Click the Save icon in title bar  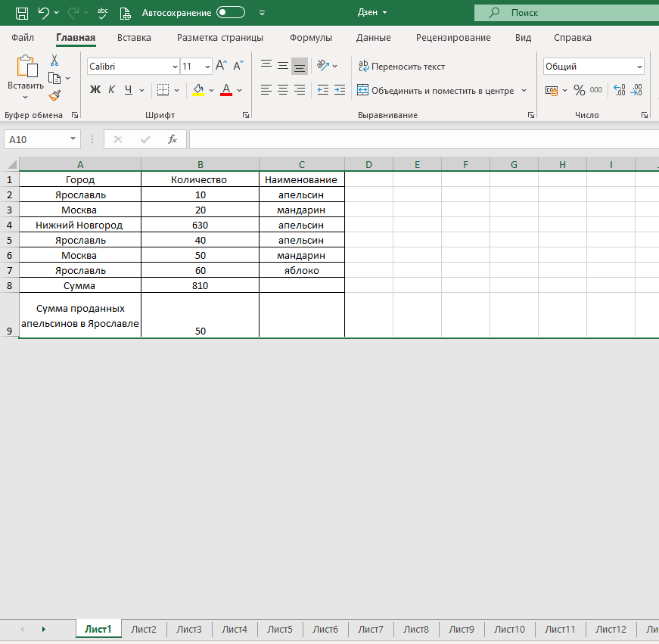click(22, 13)
